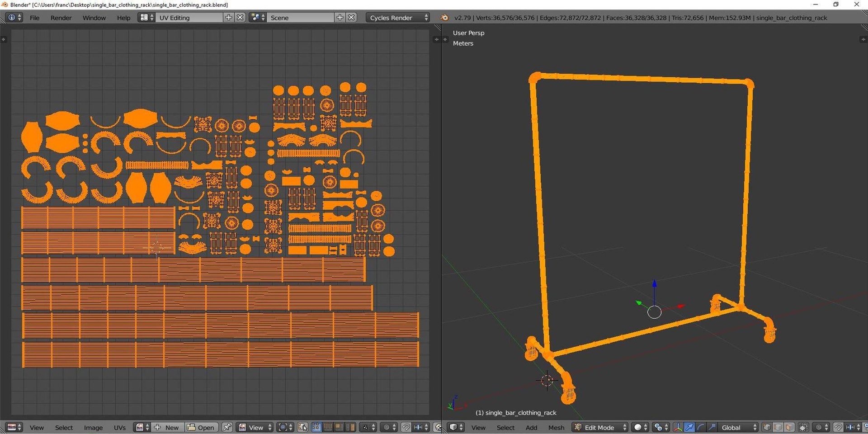868x434 pixels.
Task: Toggle keep UV and edit mode selection sync
Action: (x=303, y=427)
